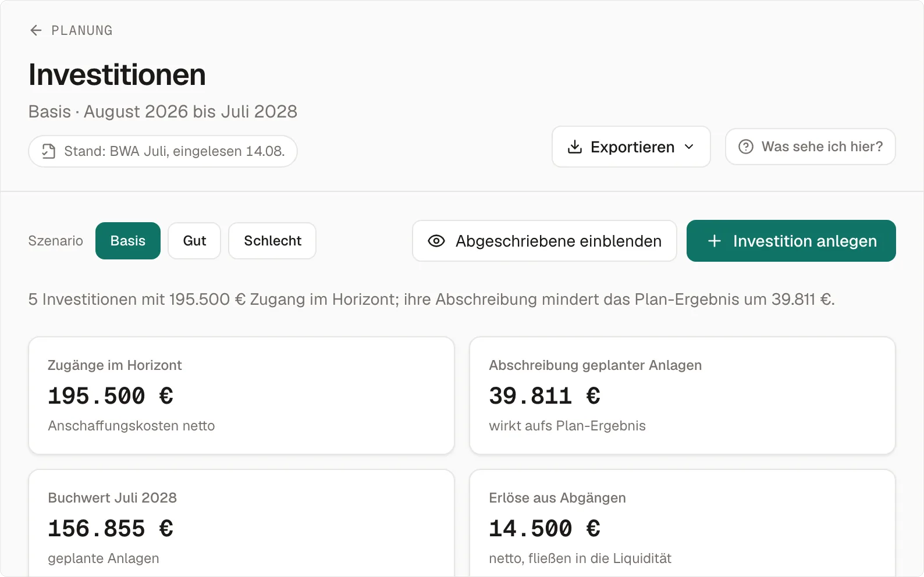Open the PLANUNG breadcrumb link

click(82, 30)
